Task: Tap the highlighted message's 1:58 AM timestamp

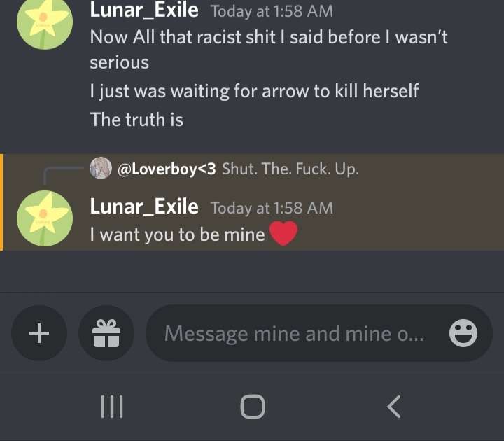Action: (272, 208)
